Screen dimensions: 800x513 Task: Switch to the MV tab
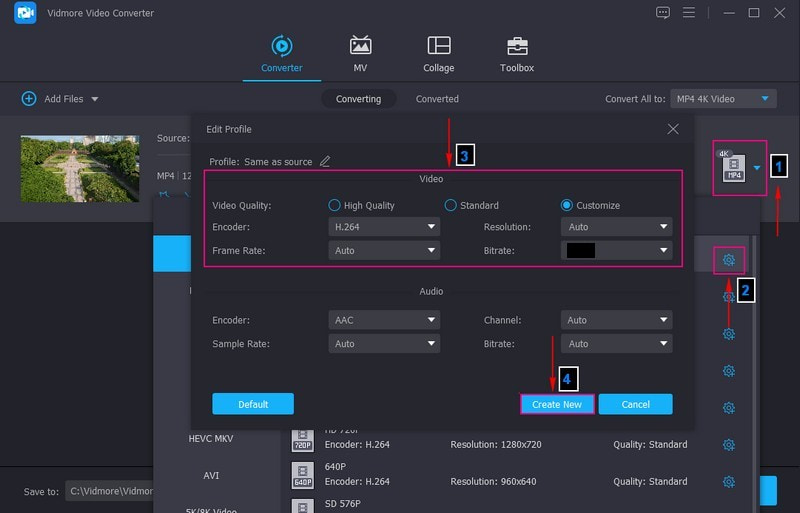click(360, 54)
